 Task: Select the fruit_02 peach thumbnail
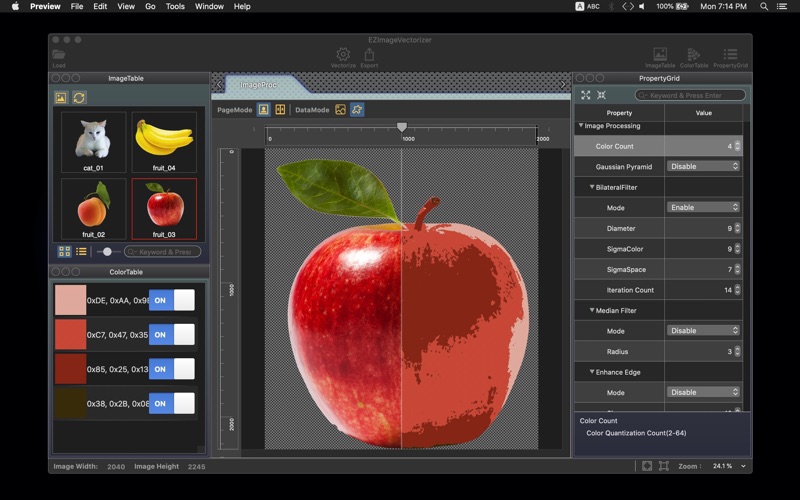(93, 209)
